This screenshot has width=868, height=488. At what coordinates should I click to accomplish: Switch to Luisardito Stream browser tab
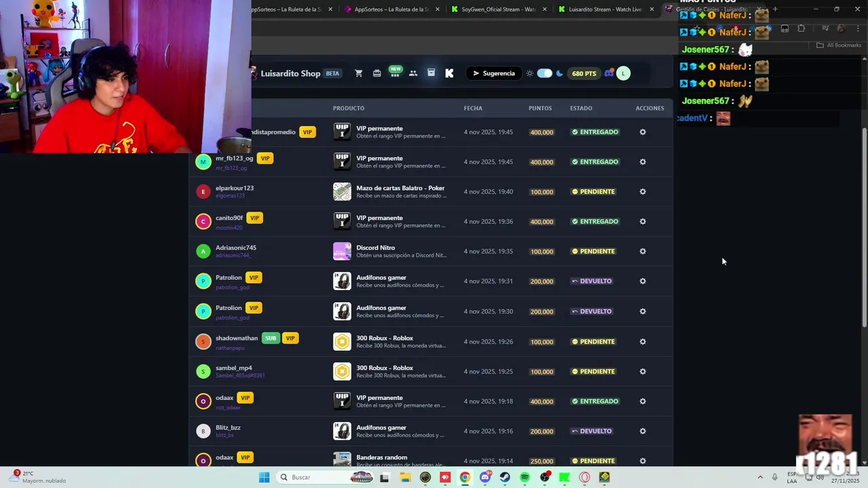(604, 9)
